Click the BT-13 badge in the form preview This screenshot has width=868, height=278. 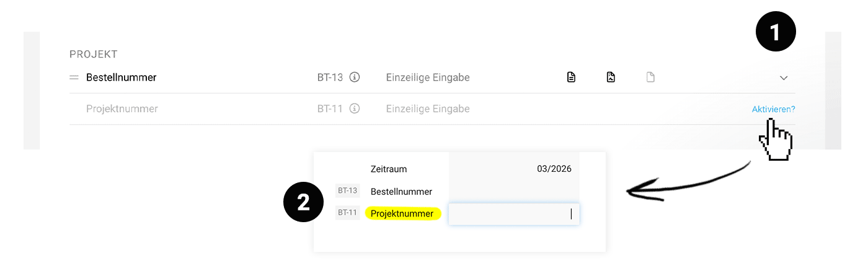point(347,191)
